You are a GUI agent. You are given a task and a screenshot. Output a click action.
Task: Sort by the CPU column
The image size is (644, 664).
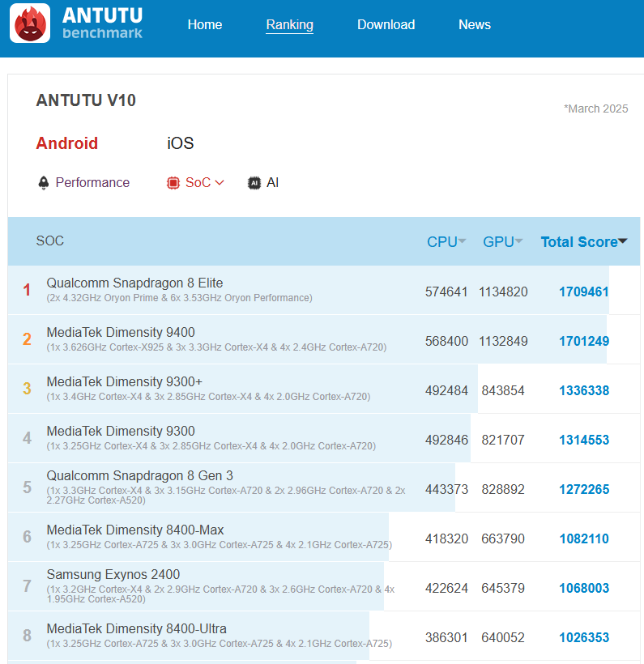pos(446,242)
